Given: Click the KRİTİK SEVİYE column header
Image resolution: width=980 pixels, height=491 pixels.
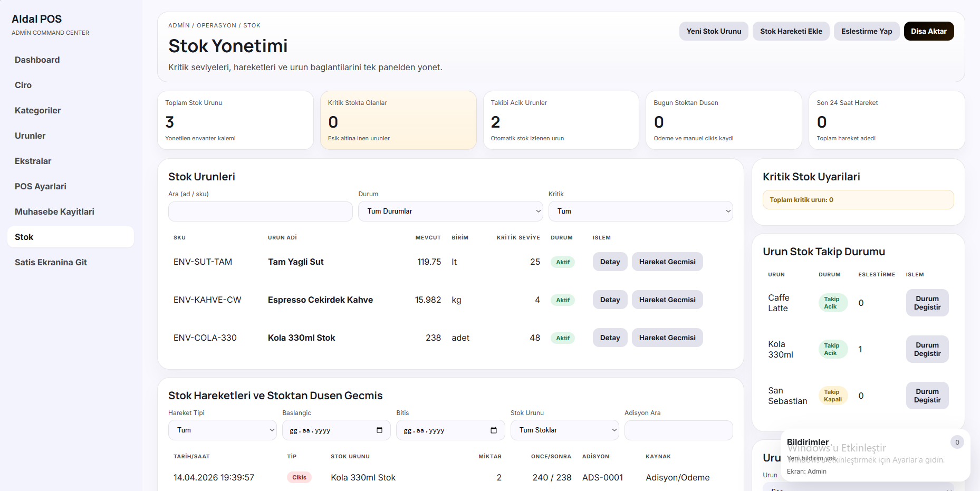Looking at the screenshot, I should coord(518,238).
